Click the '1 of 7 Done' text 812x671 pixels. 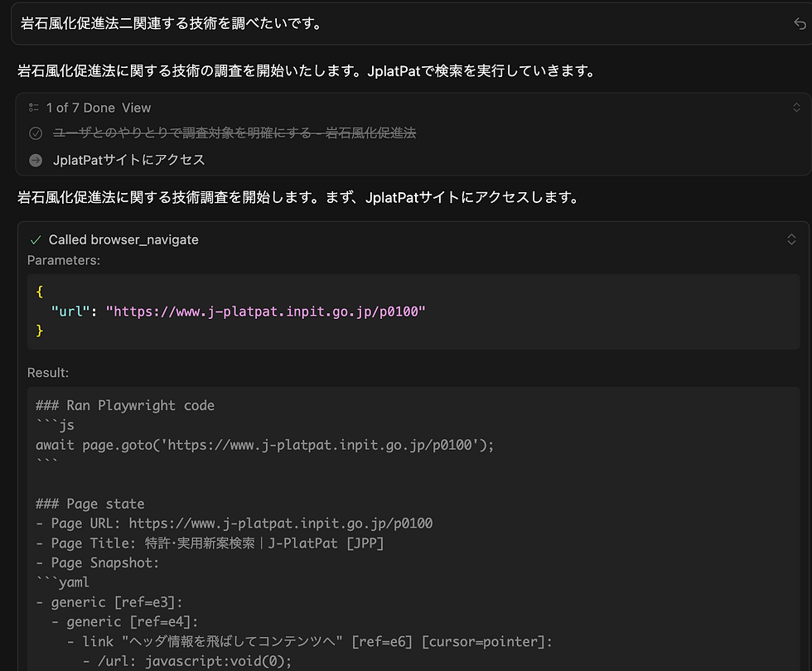[x=80, y=108]
